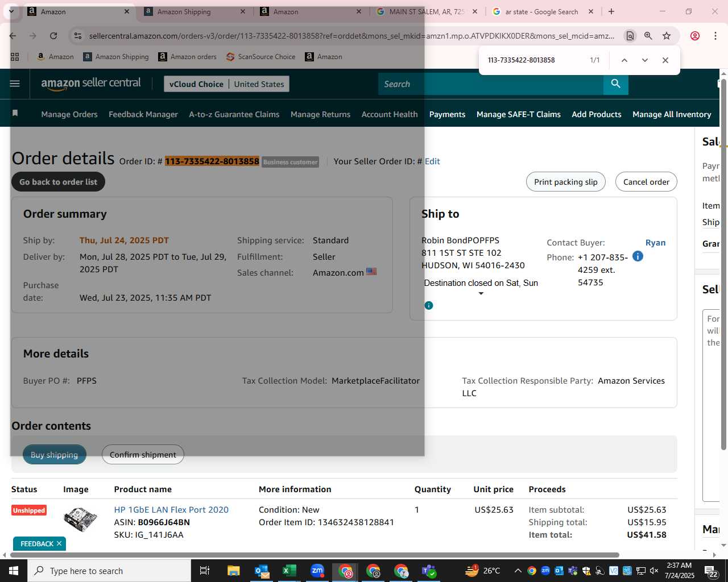The height and width of the screenshot is (582, 728).
Task: Open Feedback Manager in the nav bar
Action: pyautogui.click(x=143, y=114)
